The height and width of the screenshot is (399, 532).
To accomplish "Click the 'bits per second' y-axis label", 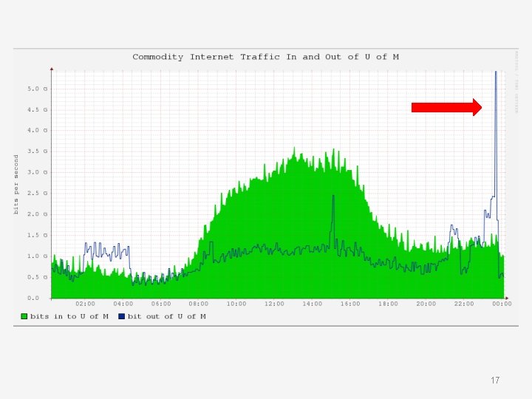I will click(x=16, y=184).
